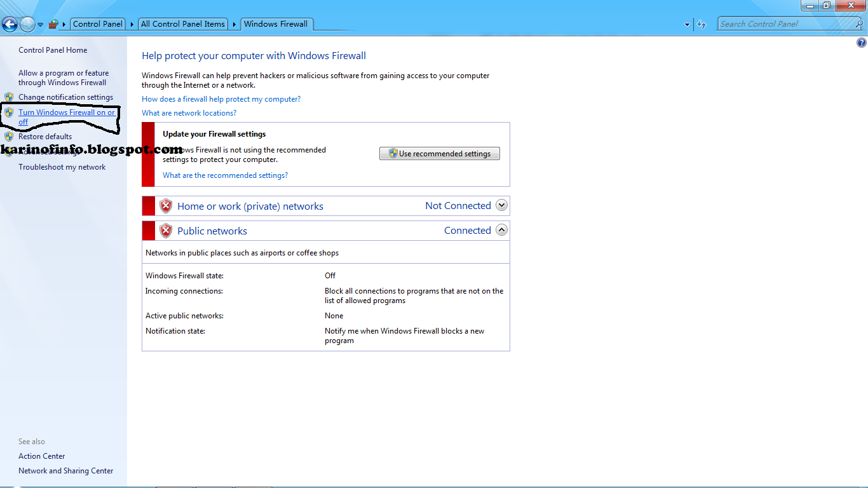Click Notification state label
868x488 pixels.
[175, 331]
